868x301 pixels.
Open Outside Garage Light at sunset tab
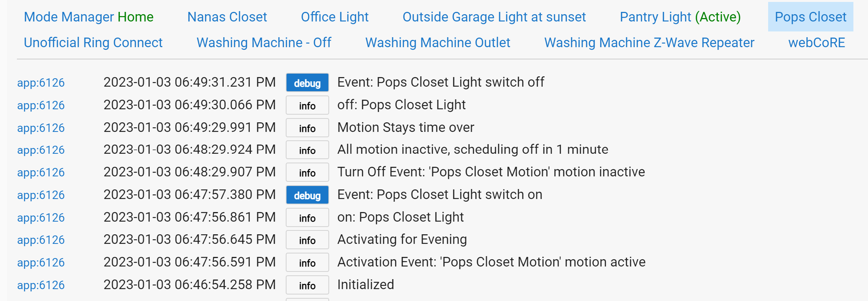[494, 17]
